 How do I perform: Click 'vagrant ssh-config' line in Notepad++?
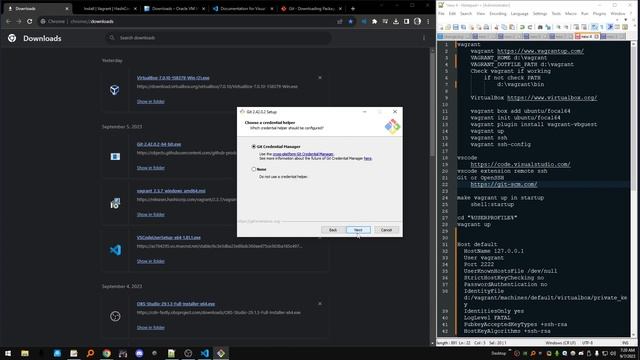point(500,144)
